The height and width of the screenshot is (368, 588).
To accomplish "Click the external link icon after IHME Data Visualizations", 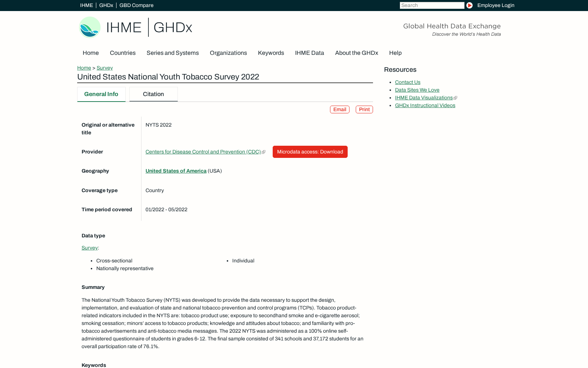I will pos(455,98).
